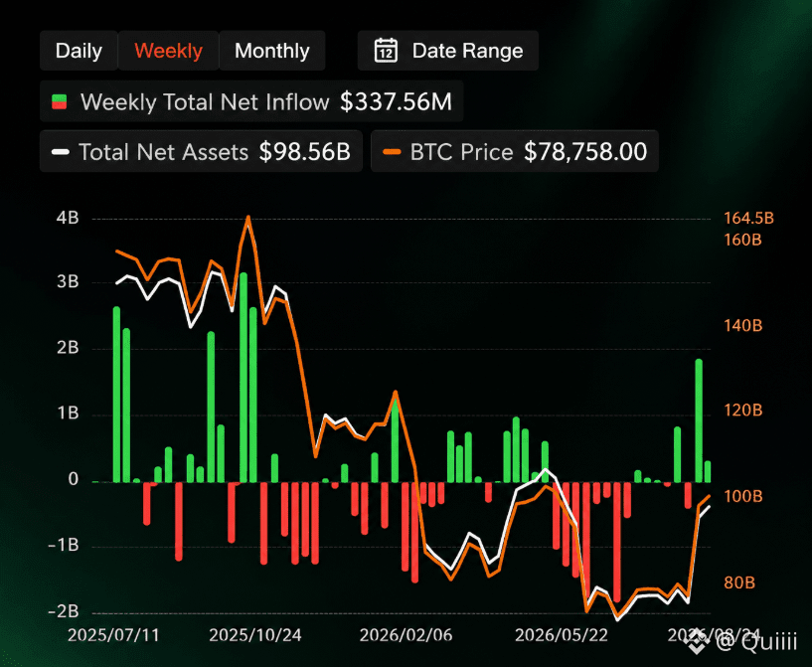812x667 pixels.
Task: Toggle the BTC Price series
Action: pos(515,152)
